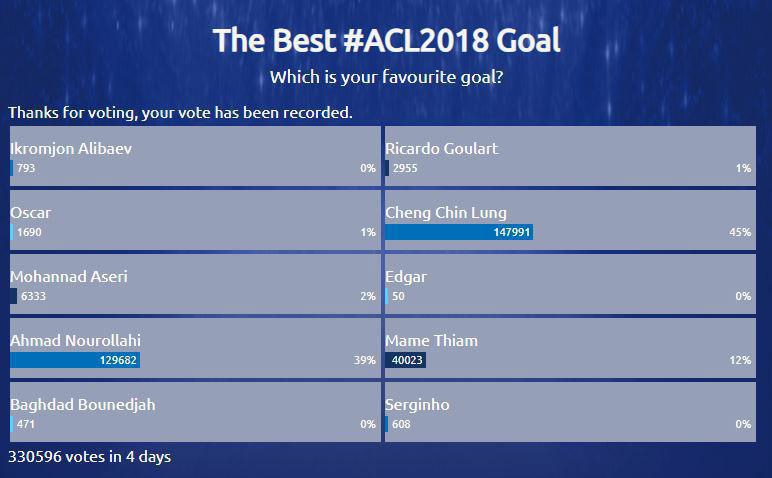772x478 pixels.
Task: Click the Ahmad Nourollahi name
Action: (x=75, y=341)
